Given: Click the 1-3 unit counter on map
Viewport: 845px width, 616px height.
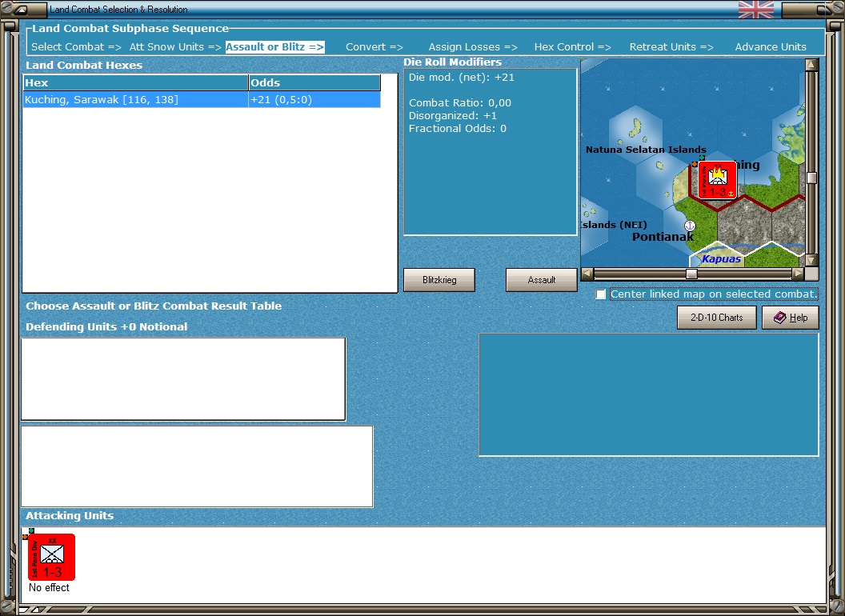Looking at the screenshot, I should point(717,180).
